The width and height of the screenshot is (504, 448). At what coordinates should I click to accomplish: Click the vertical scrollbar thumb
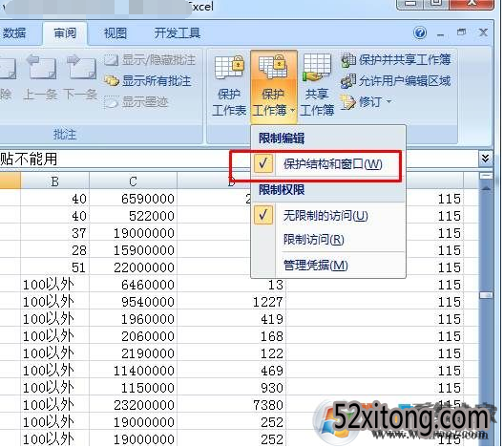tap(486, 295)
